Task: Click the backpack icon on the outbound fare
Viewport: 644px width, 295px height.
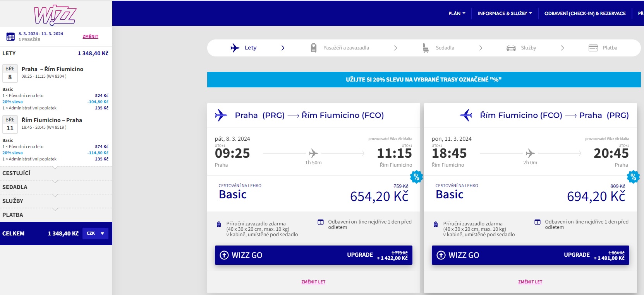Action: (219, 224)
